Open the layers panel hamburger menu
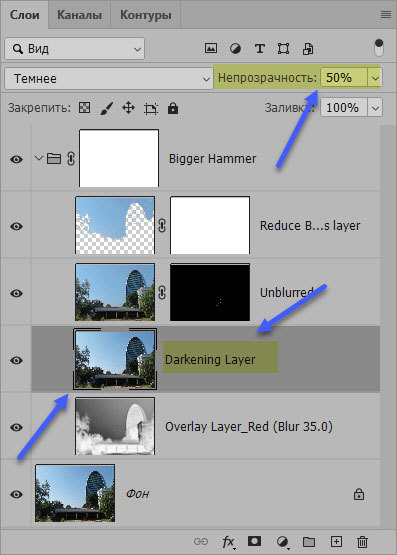 tap(386, 15)
